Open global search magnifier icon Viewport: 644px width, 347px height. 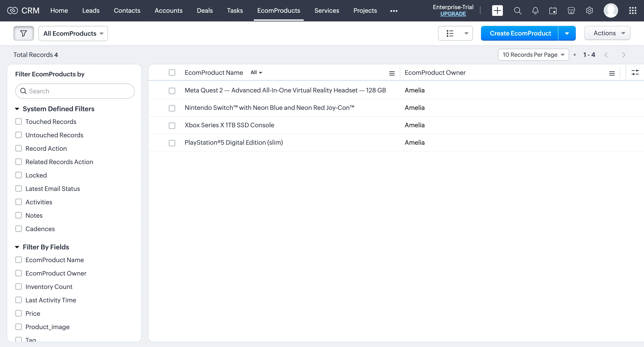(517, 10)
